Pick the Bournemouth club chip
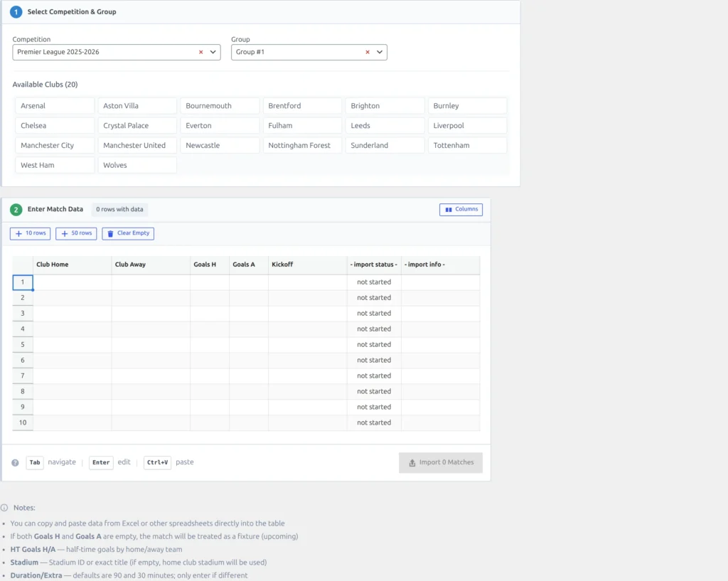728x581 pixels. click(x=220, y=106)
